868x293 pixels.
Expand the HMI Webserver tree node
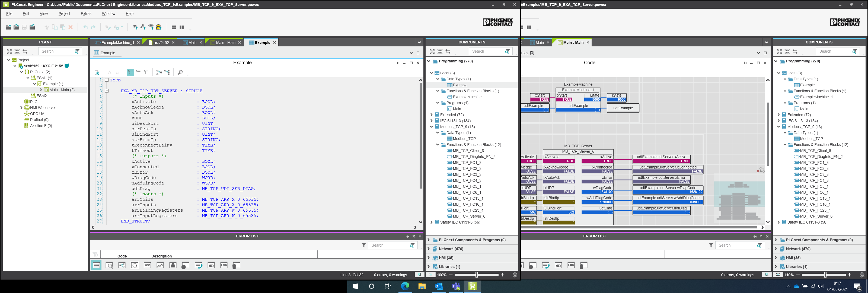[x=21, y=108]
